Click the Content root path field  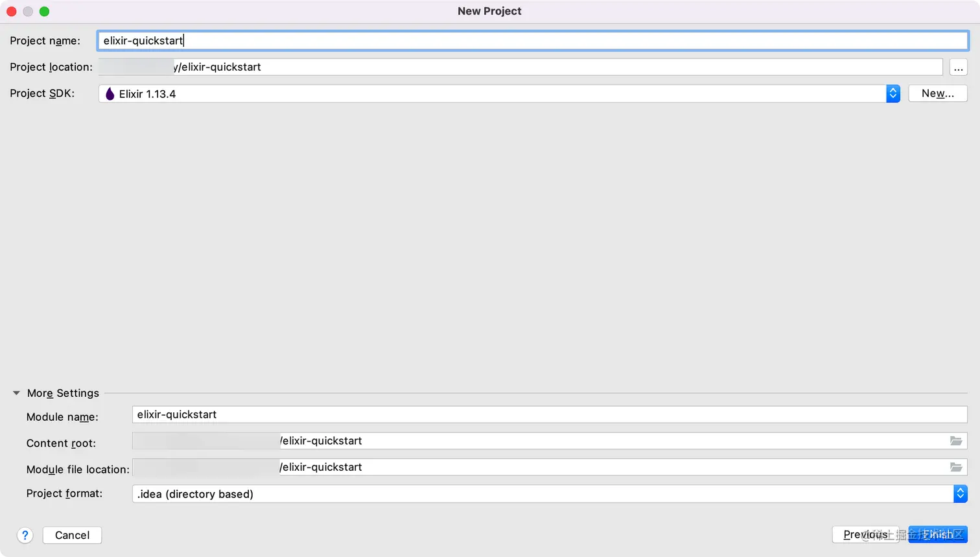550,441
